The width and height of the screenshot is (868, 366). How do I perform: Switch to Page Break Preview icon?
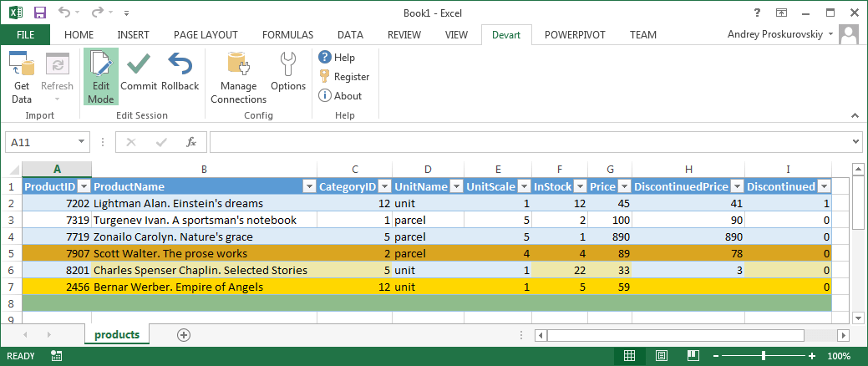point(693,355)
